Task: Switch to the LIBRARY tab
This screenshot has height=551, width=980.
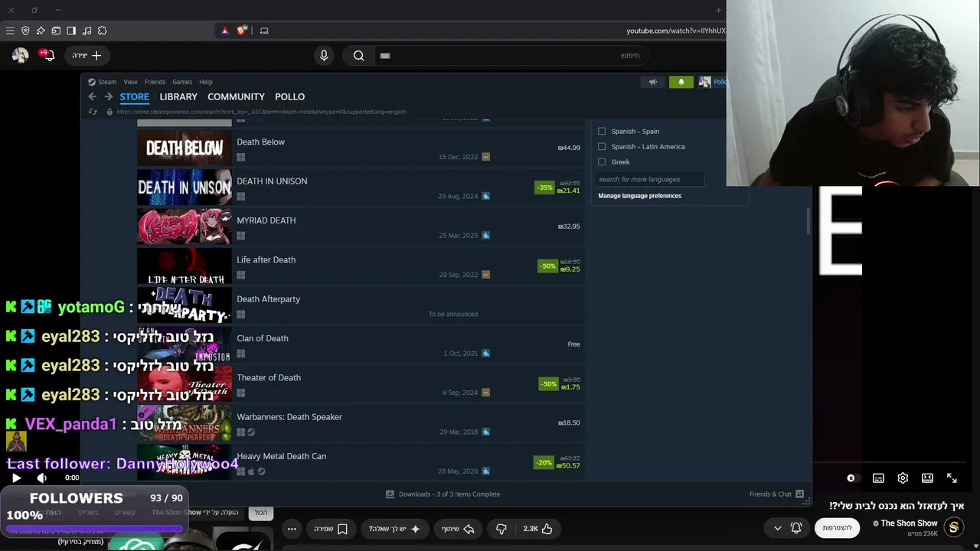Action: click(x=178, y=96)
